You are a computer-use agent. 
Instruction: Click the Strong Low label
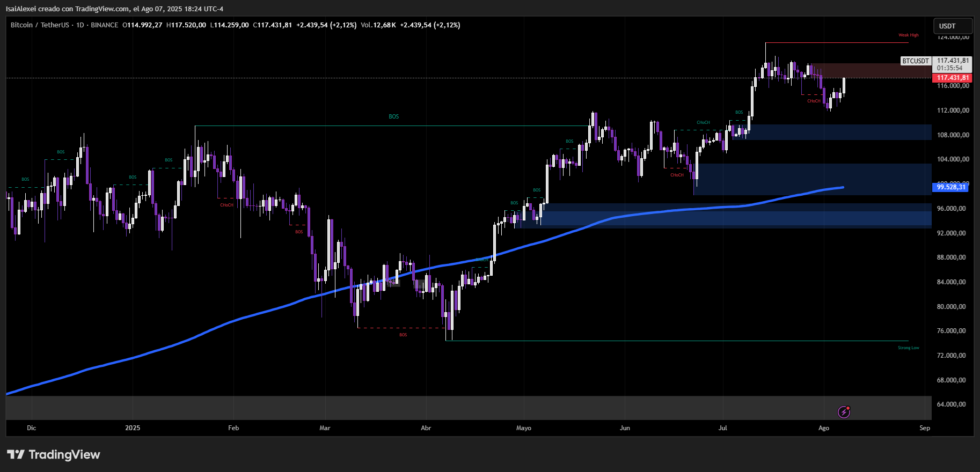click(908, 348)
